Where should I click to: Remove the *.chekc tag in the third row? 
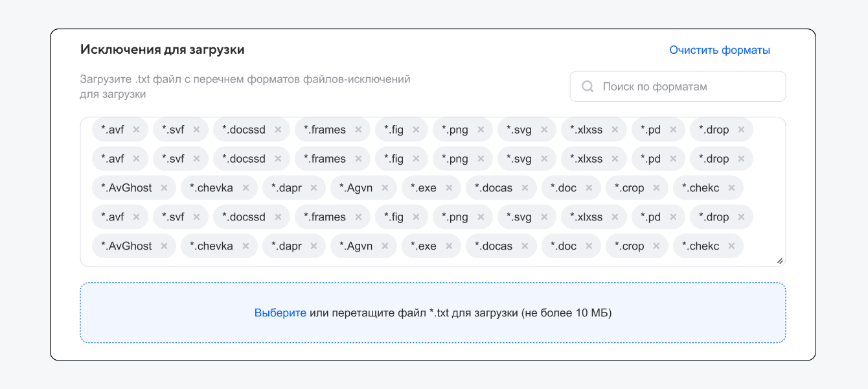731,188
